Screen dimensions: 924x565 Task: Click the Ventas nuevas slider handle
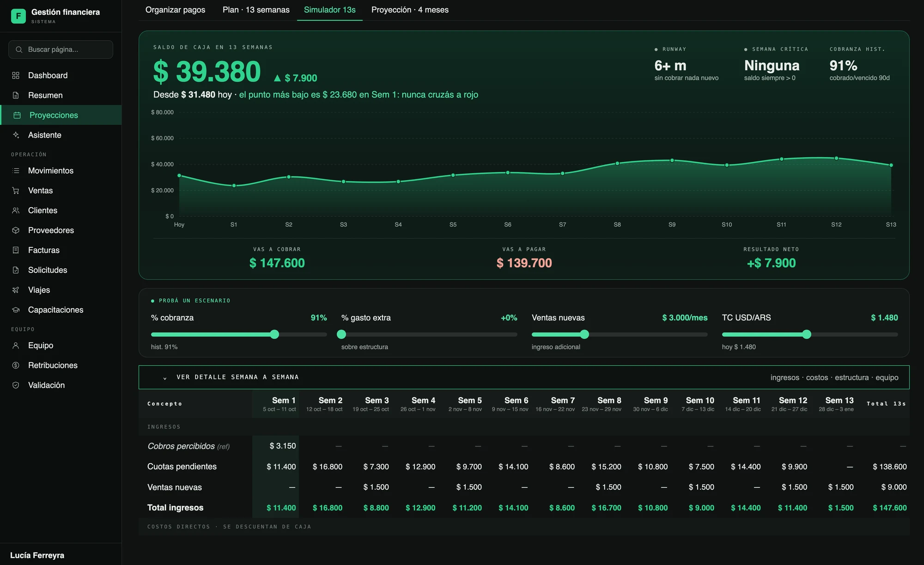pyautogui.click(x=584, y=334)
